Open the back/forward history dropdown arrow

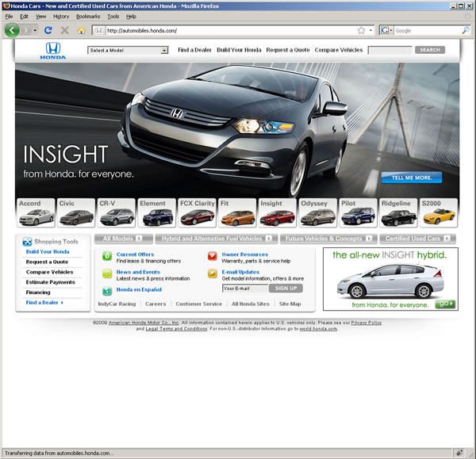click(x=35, y=30)
